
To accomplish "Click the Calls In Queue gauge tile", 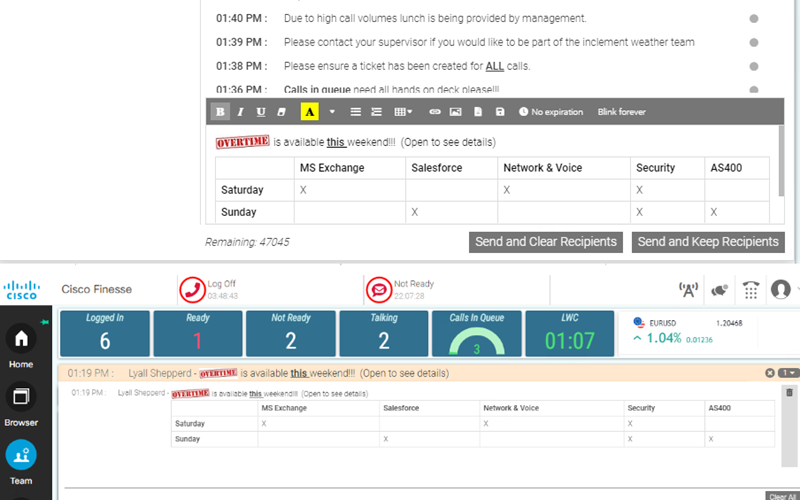I will click(477, 333).
